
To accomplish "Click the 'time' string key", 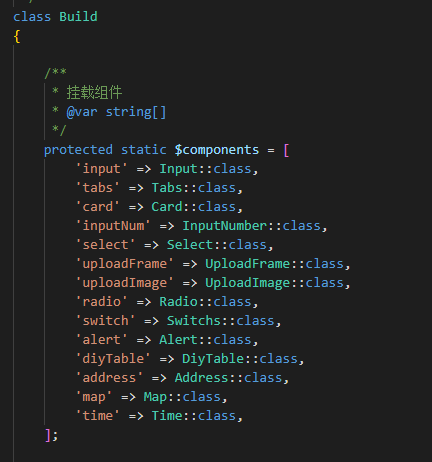I will (x=97, y=416).
